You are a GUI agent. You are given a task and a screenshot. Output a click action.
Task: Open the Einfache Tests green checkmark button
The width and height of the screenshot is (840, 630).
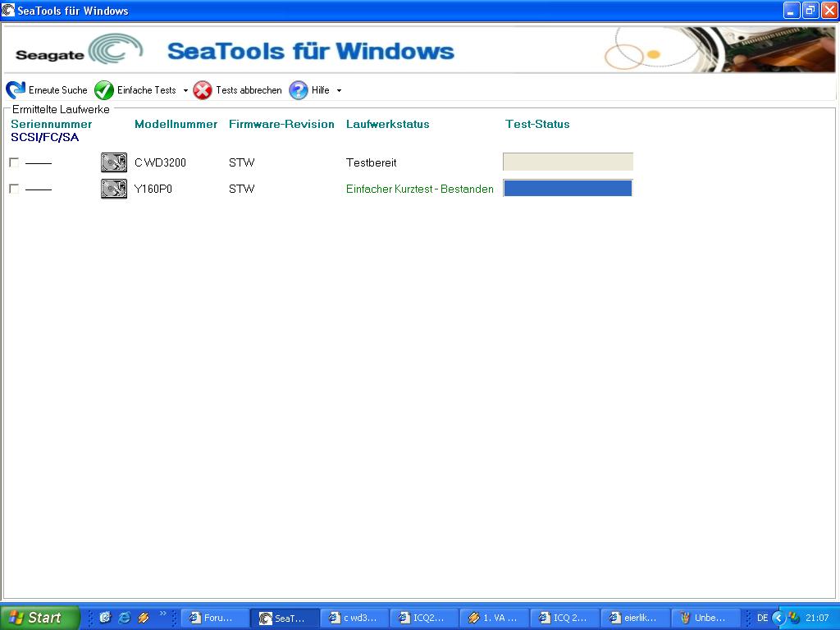point(104,90)
